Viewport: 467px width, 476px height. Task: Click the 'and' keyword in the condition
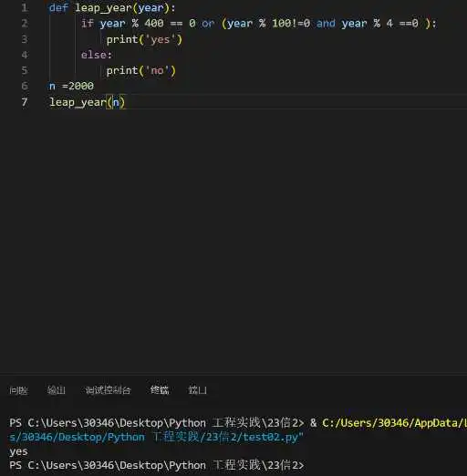(326, 24)
